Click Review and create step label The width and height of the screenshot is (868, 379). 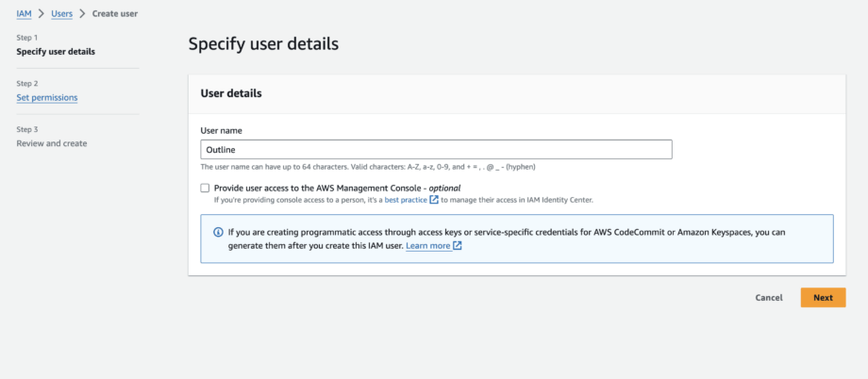coord(52,143)
